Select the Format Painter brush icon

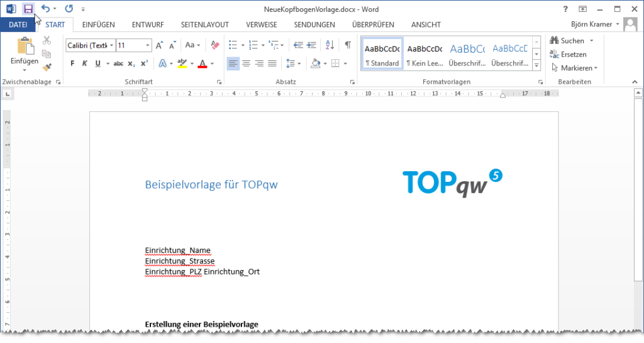[x=47, y=67]
